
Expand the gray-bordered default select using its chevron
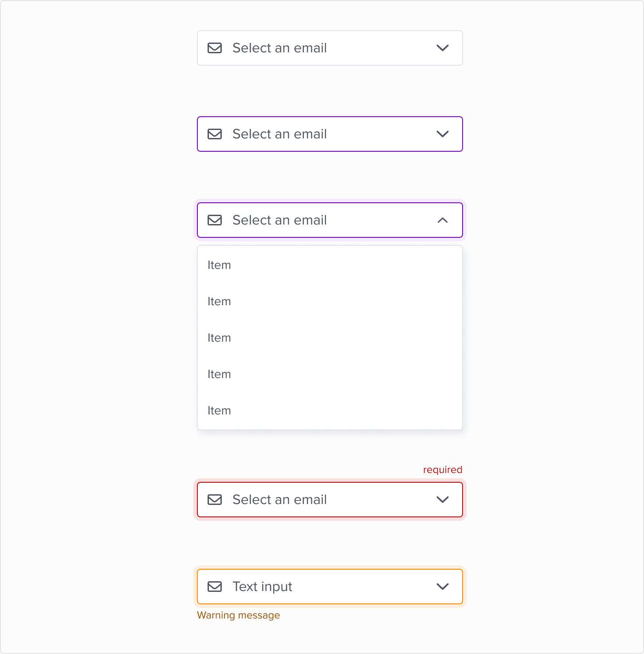click(443, 48)
